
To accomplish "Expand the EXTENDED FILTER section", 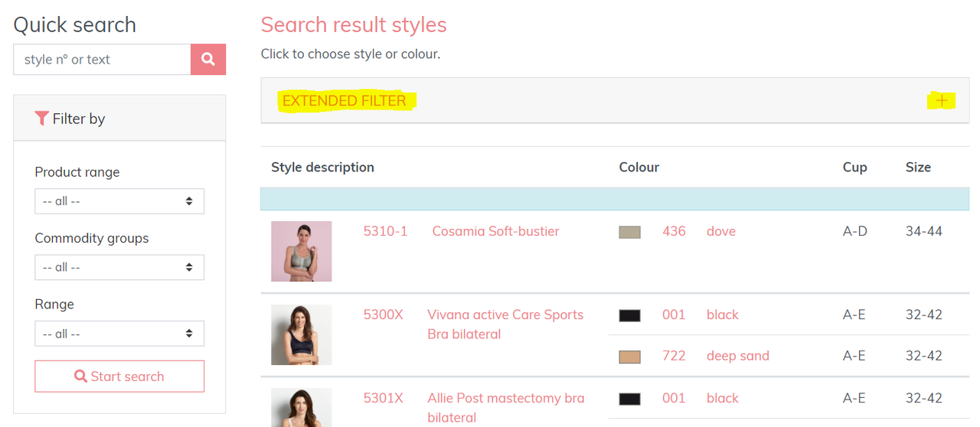I will [x=344, y=100].
